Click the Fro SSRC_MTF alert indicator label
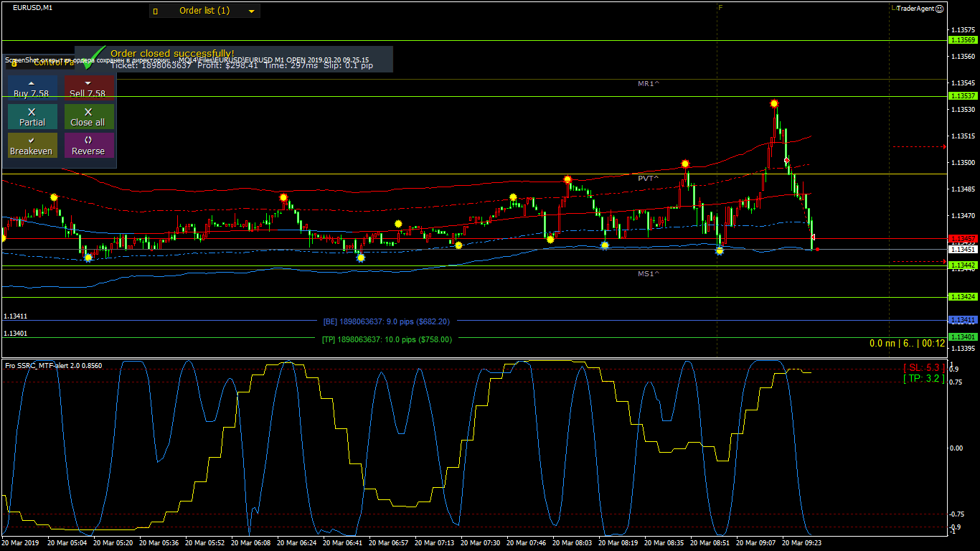Image resolution: width=980 pixels, height=551 pixels. (x=54, y=365)
